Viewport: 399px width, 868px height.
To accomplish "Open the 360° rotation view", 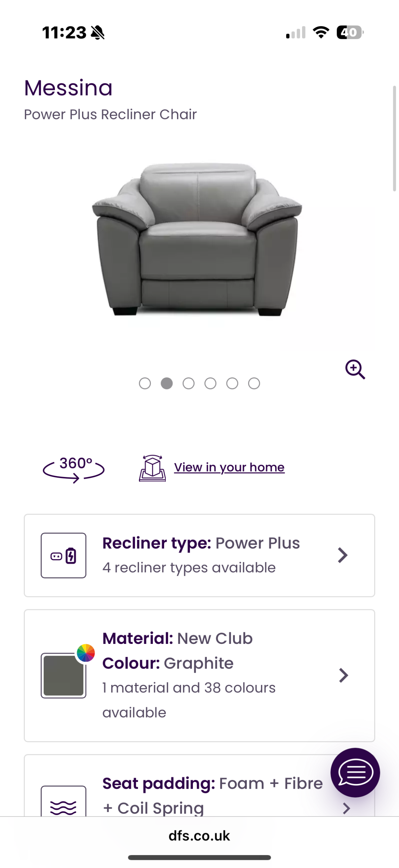I will pos(74,468).
